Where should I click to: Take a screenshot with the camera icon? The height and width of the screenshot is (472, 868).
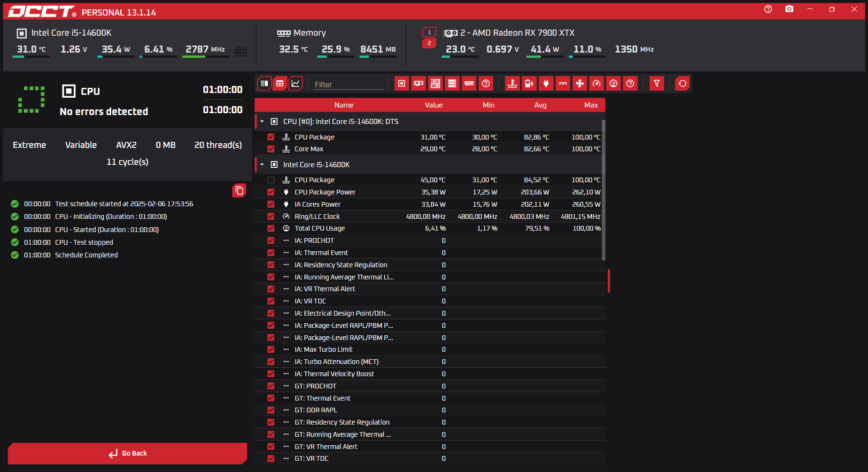point(790,9)
